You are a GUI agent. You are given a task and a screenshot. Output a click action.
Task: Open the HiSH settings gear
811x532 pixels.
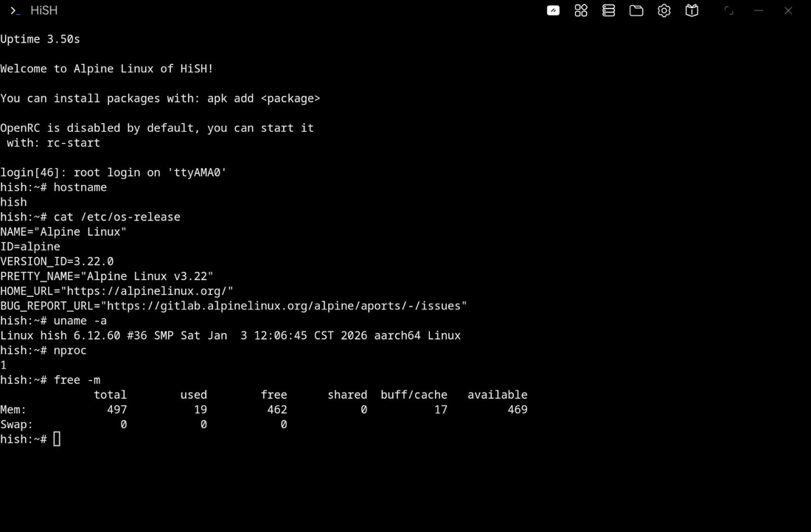(664, 10)
